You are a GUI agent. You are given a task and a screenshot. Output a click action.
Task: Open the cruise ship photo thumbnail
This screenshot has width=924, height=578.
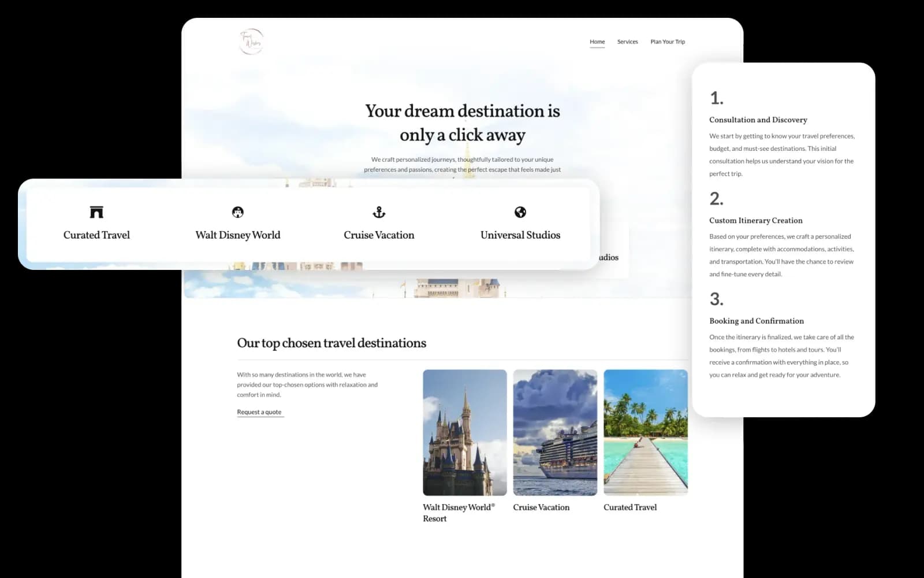click(x=555, y=432)
